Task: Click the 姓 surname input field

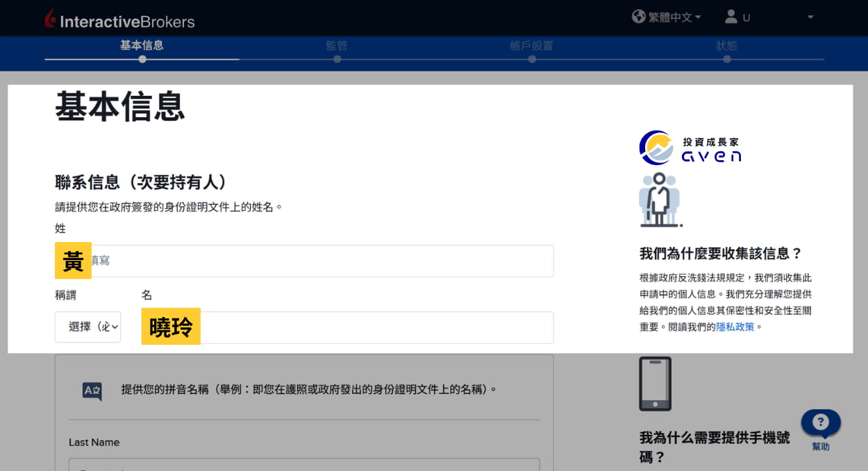Action: (304, 261)
